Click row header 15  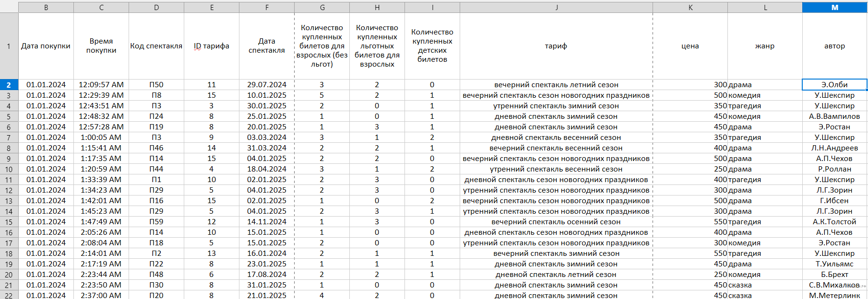9,222
